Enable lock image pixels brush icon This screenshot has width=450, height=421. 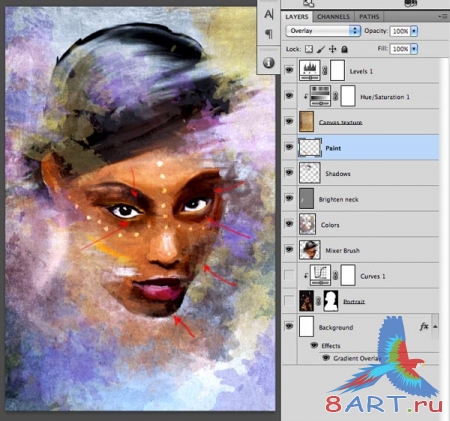point(320,49)
